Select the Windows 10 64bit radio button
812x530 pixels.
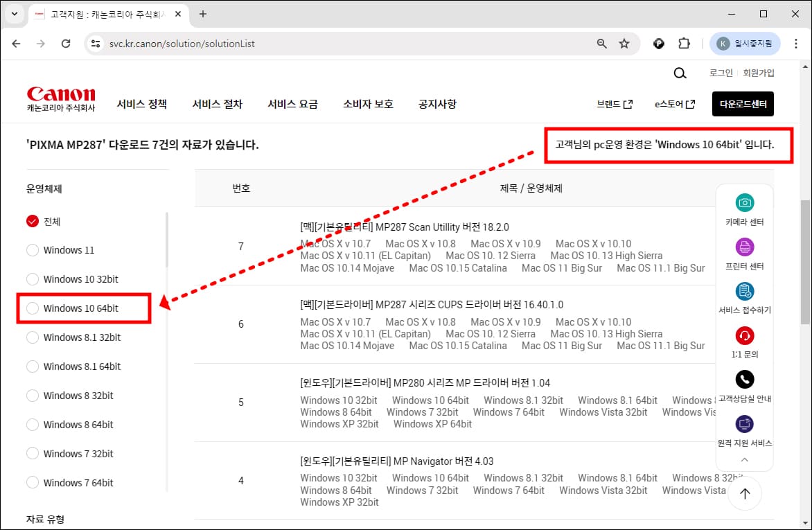[x=33, y=308]
